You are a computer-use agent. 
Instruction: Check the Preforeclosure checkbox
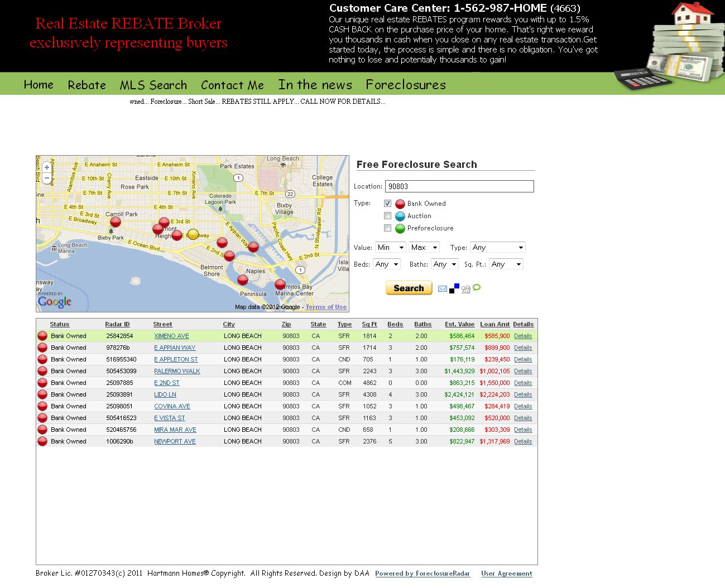[387, 228]
